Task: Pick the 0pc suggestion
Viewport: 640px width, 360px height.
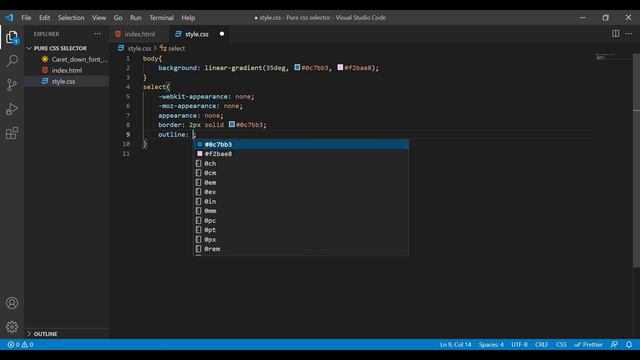Action: coord(301,220)
